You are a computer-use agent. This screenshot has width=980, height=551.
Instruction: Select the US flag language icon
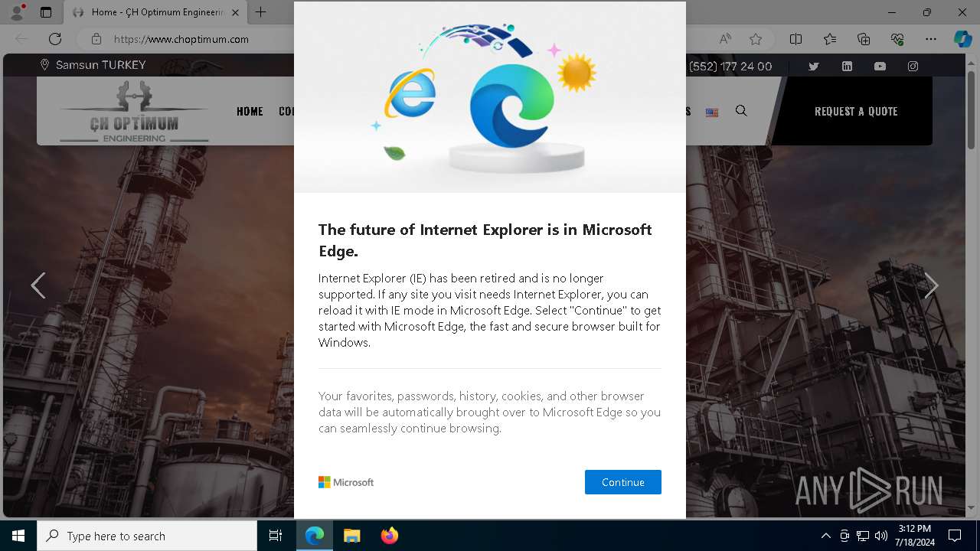pos(712,112)
